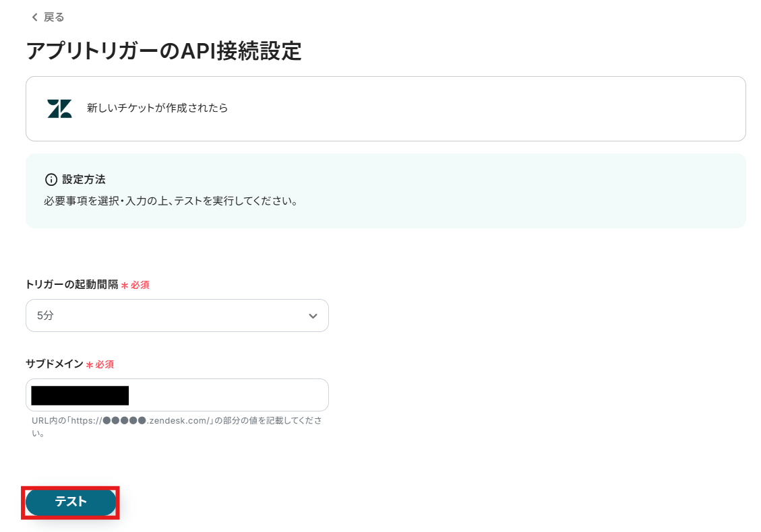
Task: Click the 必要事項を選択・入力 instruction text
Action: pos(171,201)
